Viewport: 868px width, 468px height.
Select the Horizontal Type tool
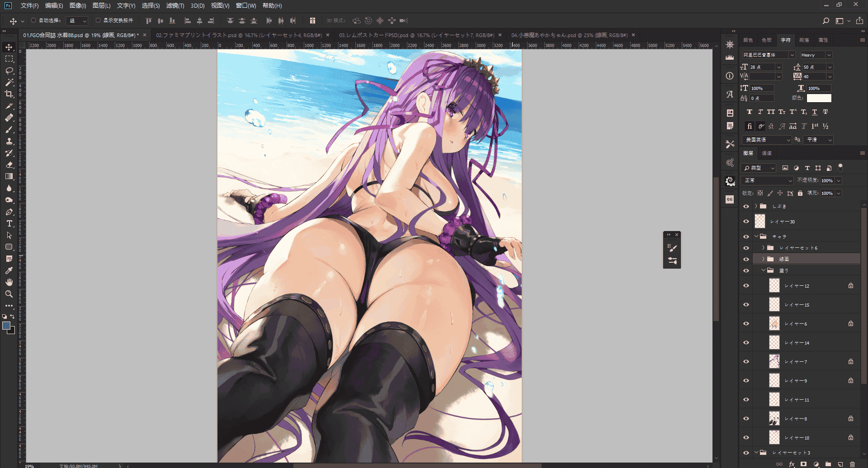(9, 223)
